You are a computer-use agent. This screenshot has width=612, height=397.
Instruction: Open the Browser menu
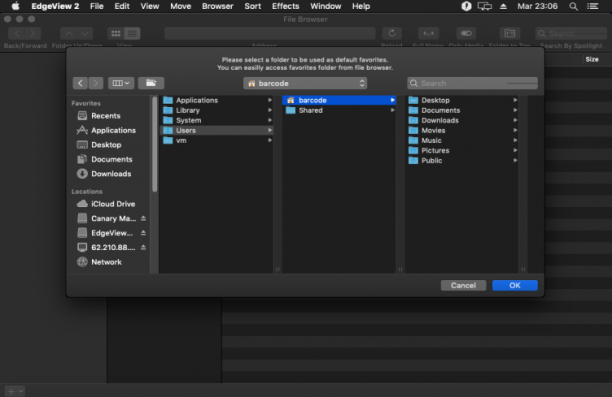217,6
